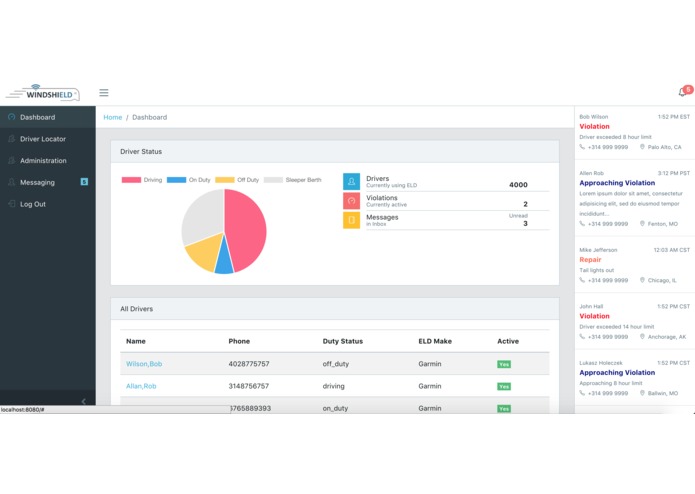Click phone icon in Lukasz Holeczek alert
This screenshot has height=494, width=695.
pyautogui.click(x=582, y=393)
